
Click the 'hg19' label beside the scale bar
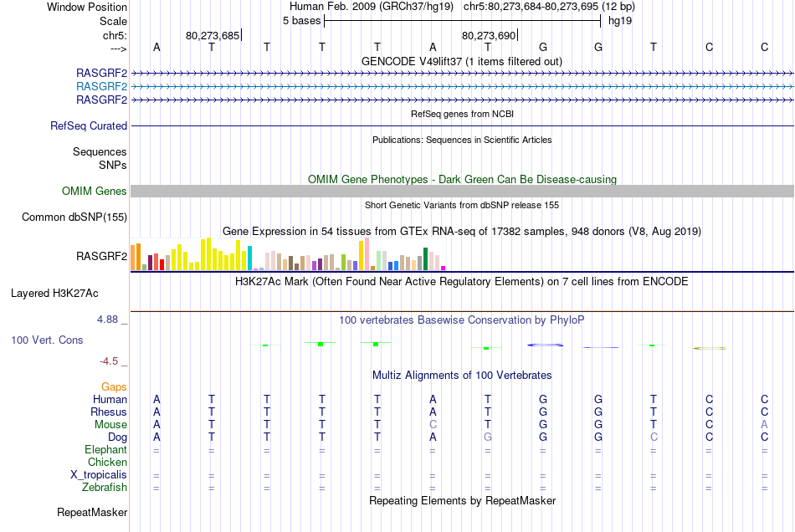pyautogui.click(x=620, y=21)
